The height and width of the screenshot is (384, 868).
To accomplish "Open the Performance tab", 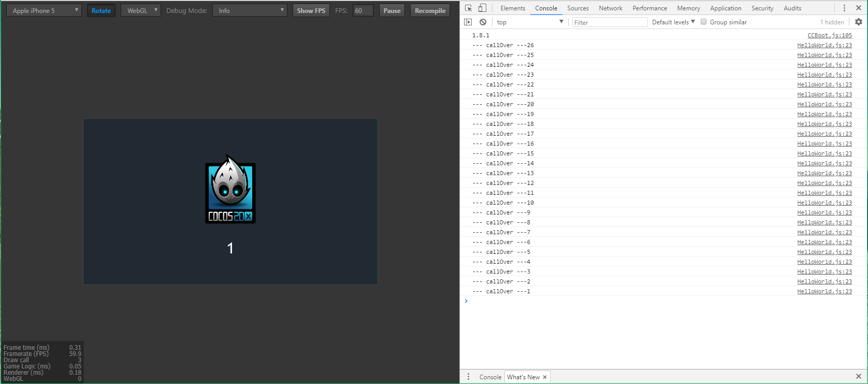I will click(x=650, y=8).
